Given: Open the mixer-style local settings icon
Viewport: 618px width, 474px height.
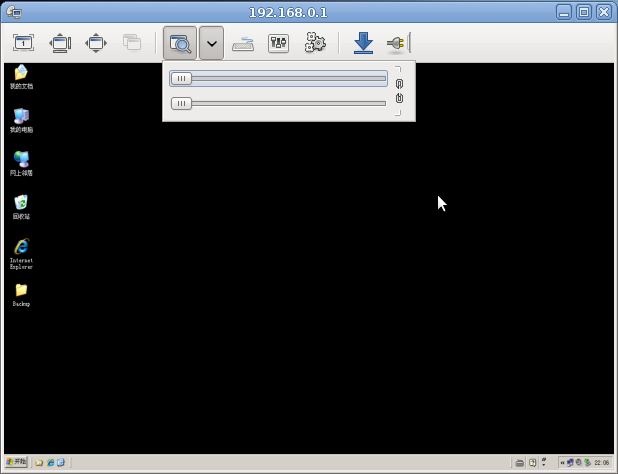Looking at the screenshot, I should click(x=278, y=43).
